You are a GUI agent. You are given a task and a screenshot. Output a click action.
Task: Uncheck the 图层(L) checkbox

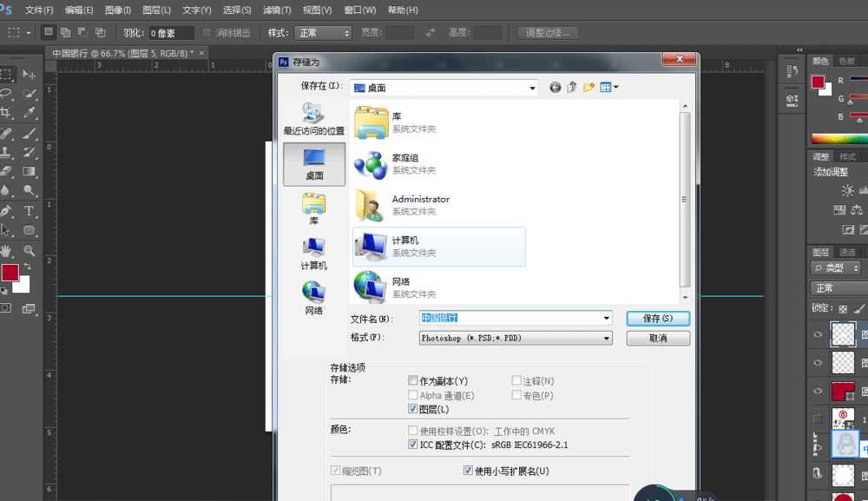[414, 409]
